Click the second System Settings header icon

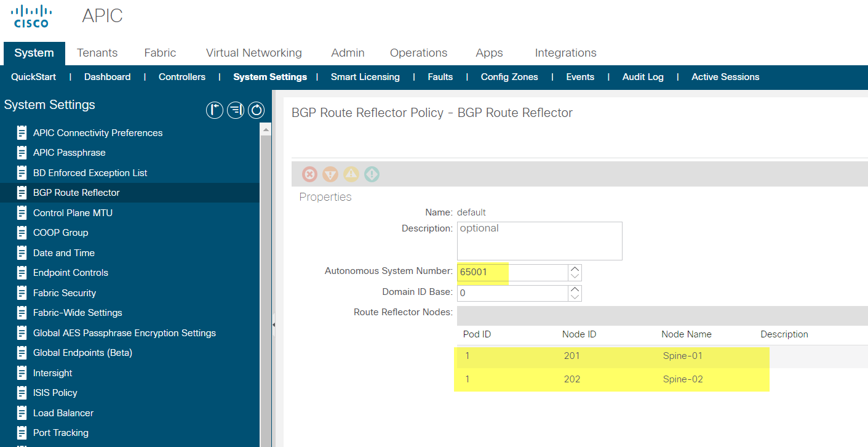[235, 110]
